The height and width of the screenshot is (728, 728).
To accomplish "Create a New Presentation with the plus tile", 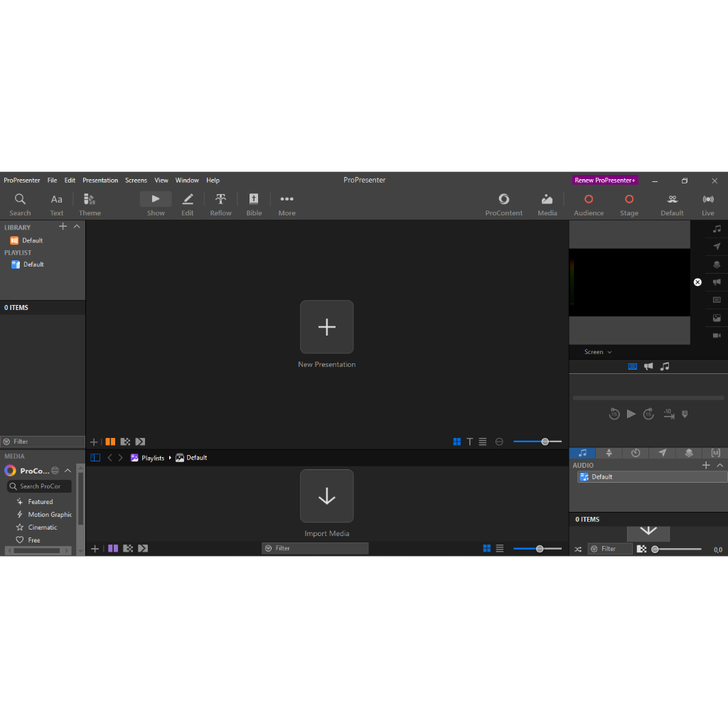I will coord(327,327).
